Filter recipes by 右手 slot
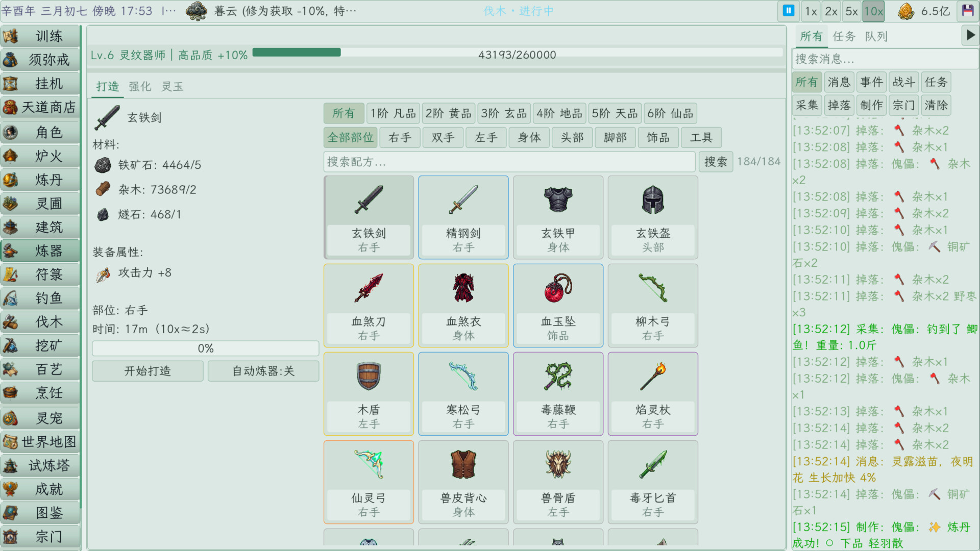This screenshot has width=980, height=551. point(400,138)
